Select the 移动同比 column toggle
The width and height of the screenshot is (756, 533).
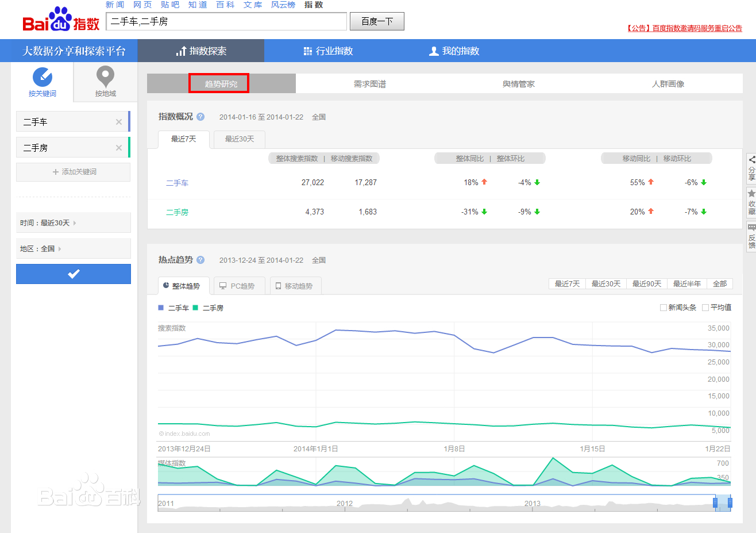637,159
